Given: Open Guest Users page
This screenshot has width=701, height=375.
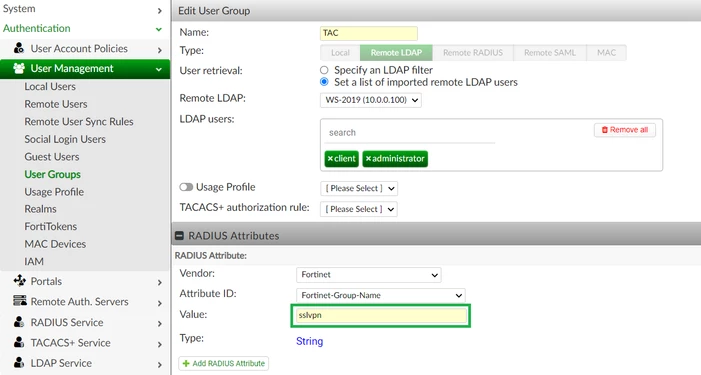Looking at the screenshot, I should click(52, 156).
